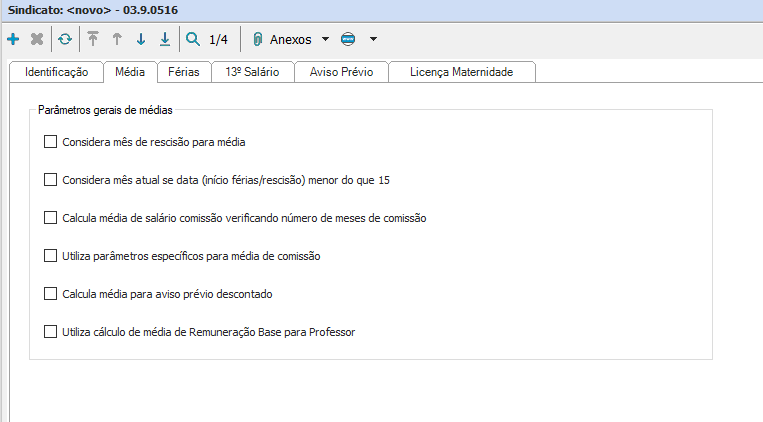
Task: Toggle 'Calcula média para aviso prévio descontado'
Action: click(51, 294)
